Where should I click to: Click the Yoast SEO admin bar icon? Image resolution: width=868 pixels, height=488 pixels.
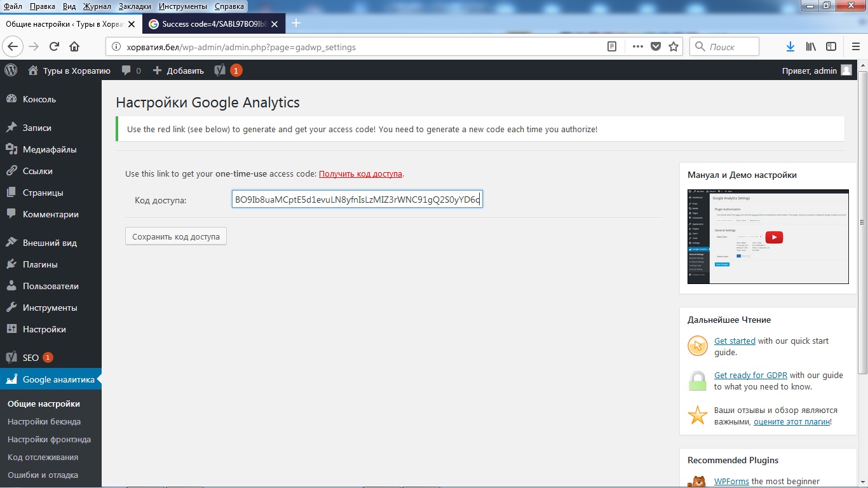(x=220, y=71)
